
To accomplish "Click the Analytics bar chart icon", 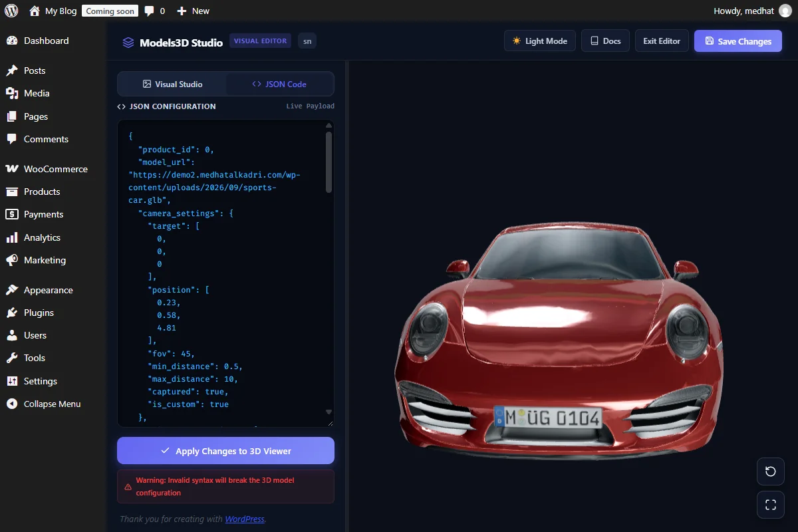I will 12,237.
